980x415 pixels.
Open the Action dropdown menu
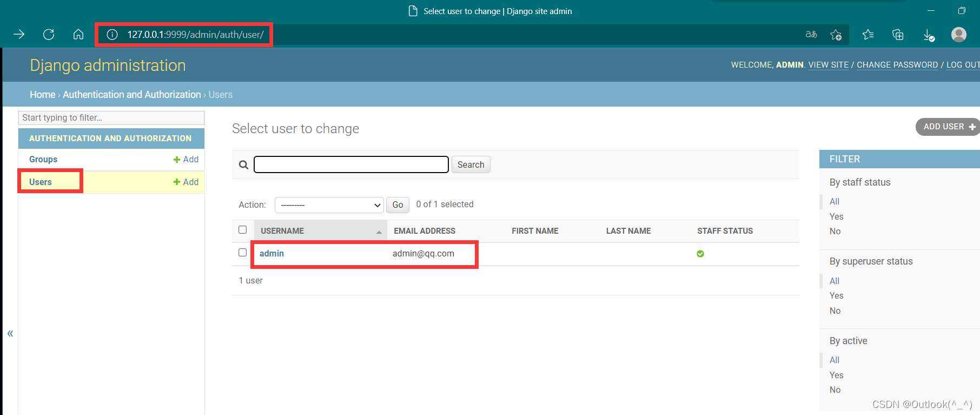329,205
